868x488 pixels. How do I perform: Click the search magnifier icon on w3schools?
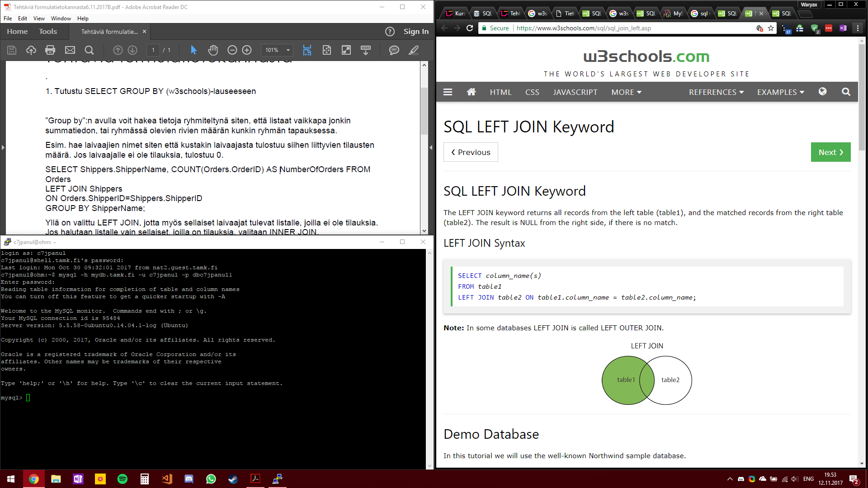846,92
